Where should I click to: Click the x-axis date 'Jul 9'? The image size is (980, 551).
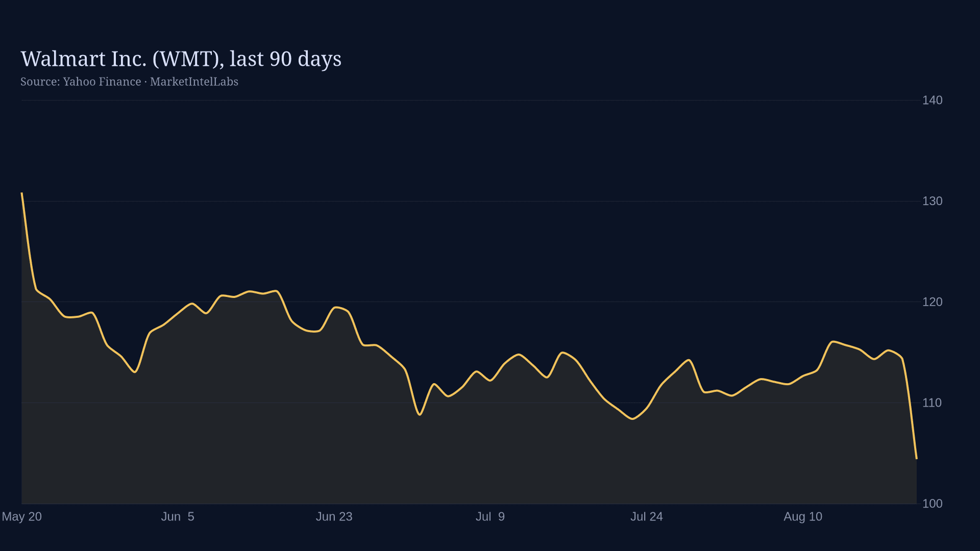coord(490,516)
